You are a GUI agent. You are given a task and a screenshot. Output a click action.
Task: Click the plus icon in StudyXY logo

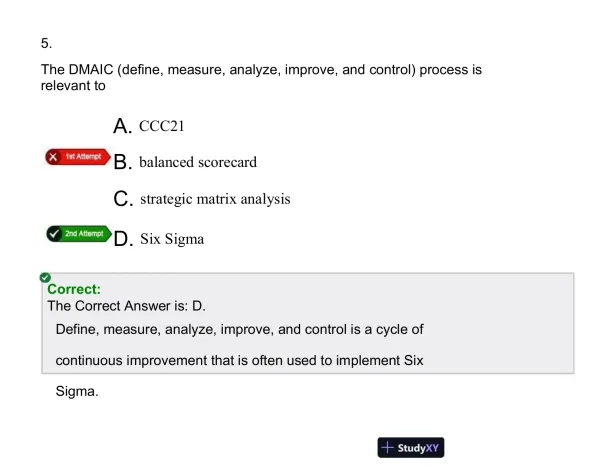click(x=388, y=447)
